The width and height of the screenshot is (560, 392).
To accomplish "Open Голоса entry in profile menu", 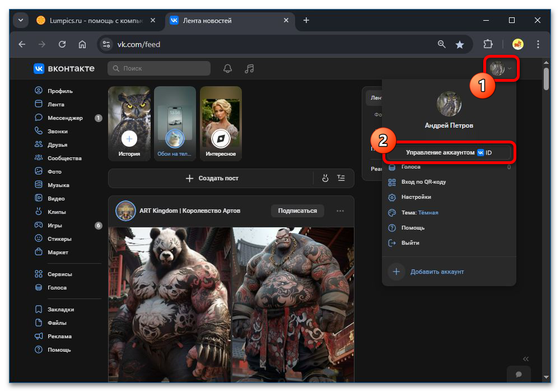I will 449,167.
